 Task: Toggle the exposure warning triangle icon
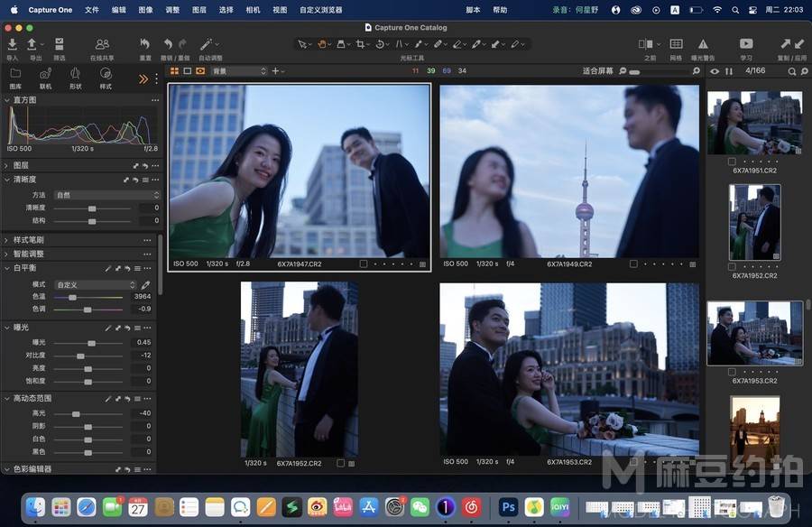point(703,44)
